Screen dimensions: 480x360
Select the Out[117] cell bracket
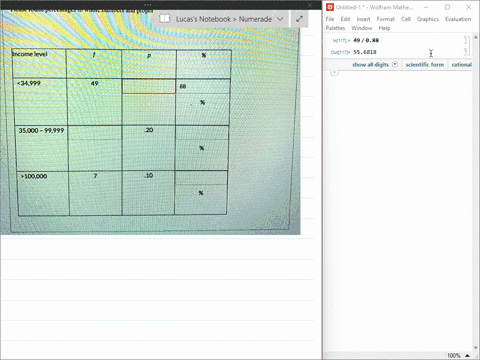(465, 52)
